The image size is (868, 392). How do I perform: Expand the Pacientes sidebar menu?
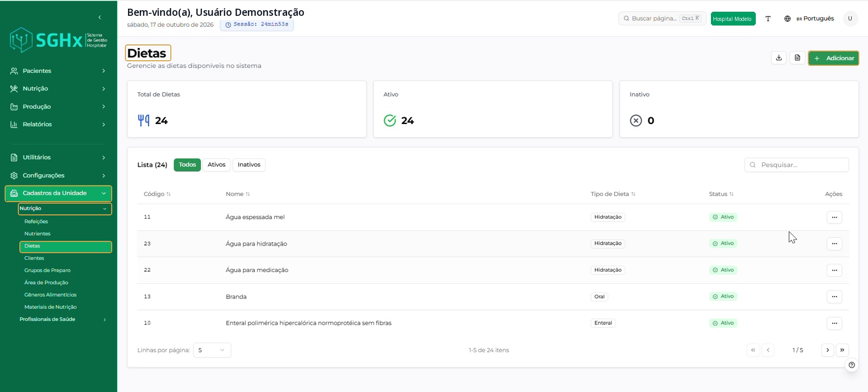[59, 71]
